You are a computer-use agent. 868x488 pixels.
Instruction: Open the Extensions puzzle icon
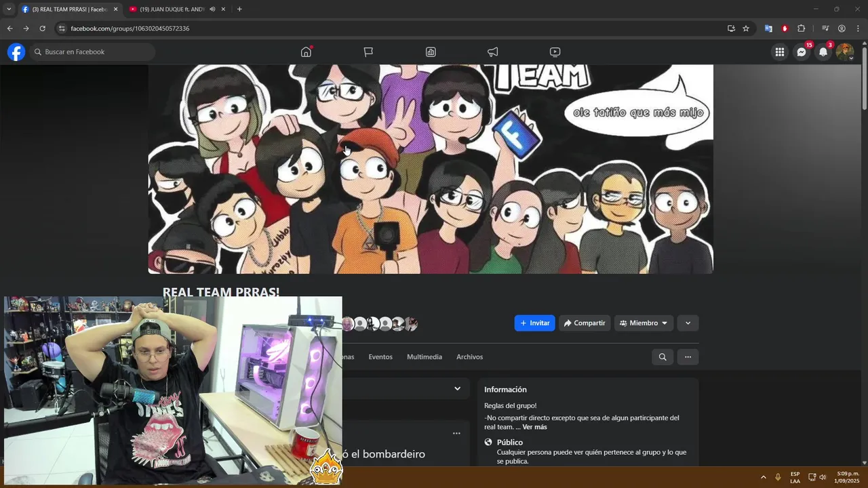pyautogui.click(x=801, y=28)
